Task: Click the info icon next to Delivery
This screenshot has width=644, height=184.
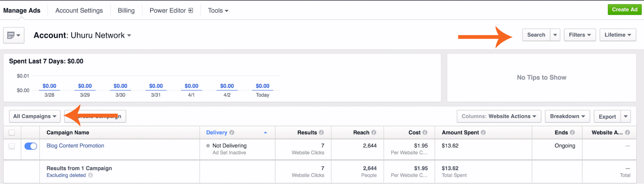Action: (232, 132)
